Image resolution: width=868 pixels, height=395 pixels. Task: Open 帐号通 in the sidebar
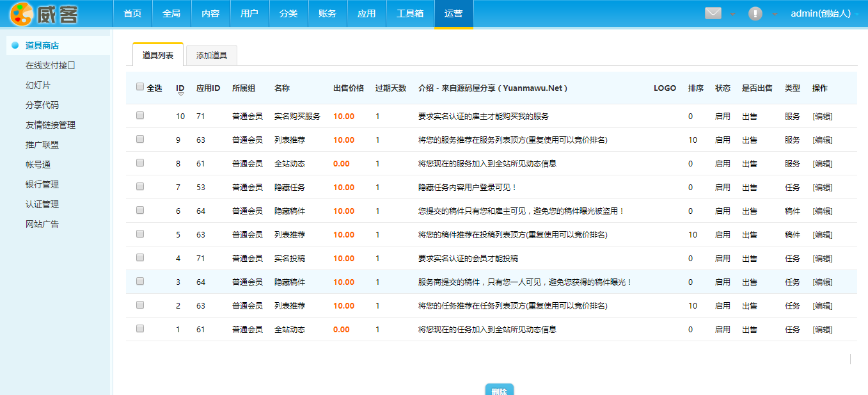[38, 165]
